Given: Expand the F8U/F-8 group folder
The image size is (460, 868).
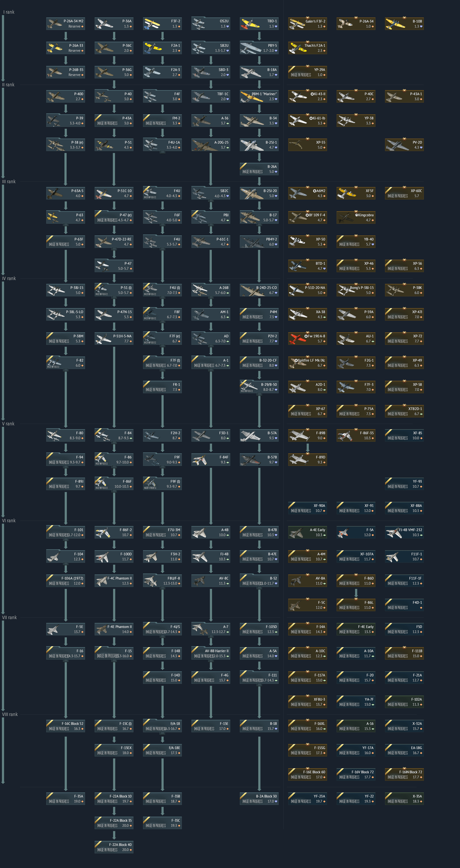Looking at the screenshot, I should (162, 588).
